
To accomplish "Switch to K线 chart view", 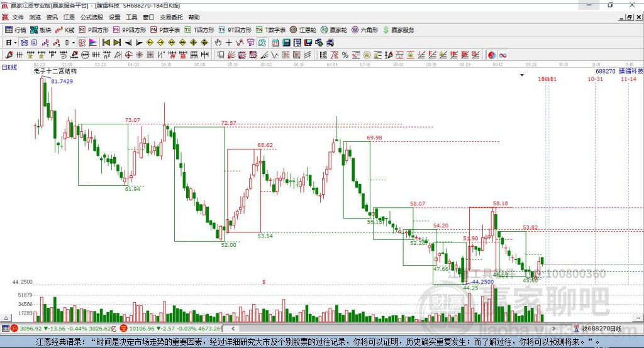I will click(x=65, y=30).
